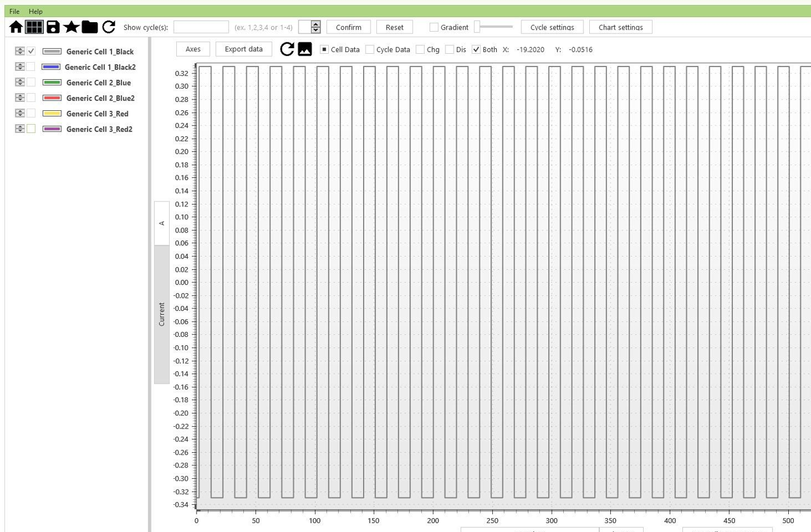
Task: Click the stepper for Generic Cell 3_Red2
Action: coord(20,129)
